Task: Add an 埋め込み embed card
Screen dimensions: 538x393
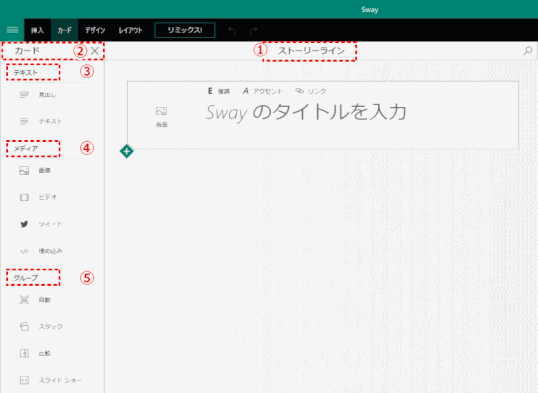Action: [x=41, y=251]
